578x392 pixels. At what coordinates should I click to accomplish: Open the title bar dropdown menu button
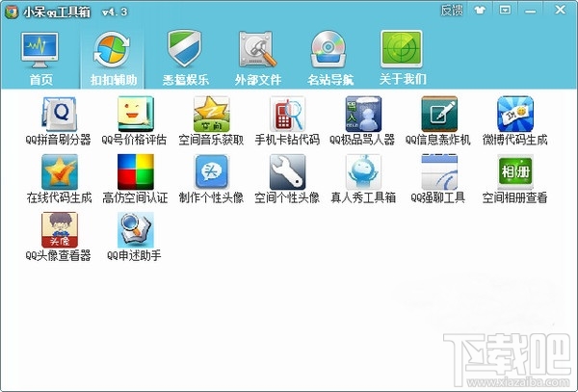tap(505, 10)
